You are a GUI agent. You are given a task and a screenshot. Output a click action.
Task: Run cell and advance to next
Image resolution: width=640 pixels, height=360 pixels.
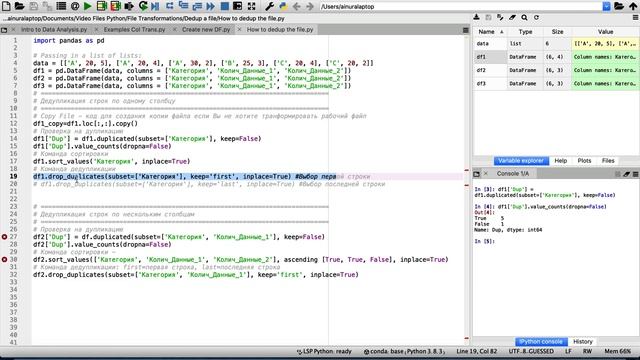[x=116, y=6]
